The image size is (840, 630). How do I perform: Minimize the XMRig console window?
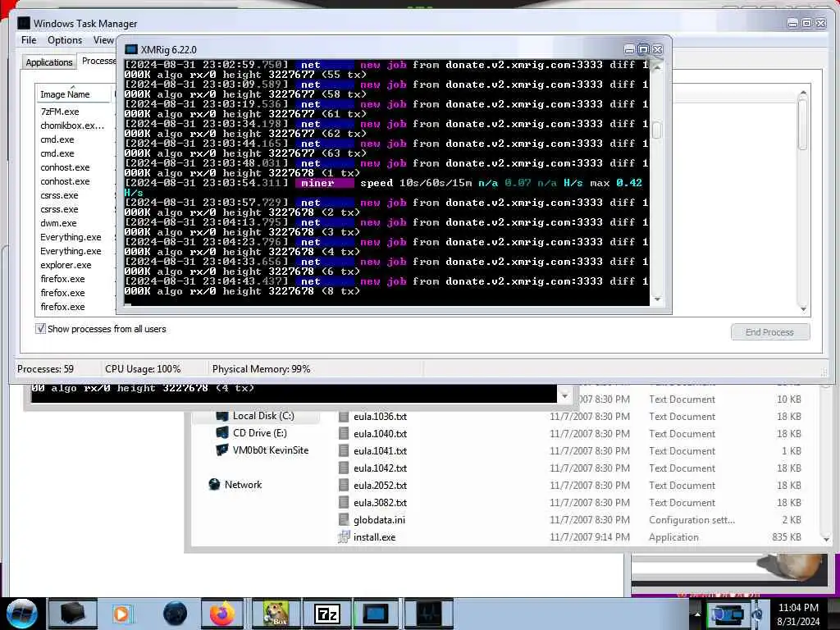(630, 49)
